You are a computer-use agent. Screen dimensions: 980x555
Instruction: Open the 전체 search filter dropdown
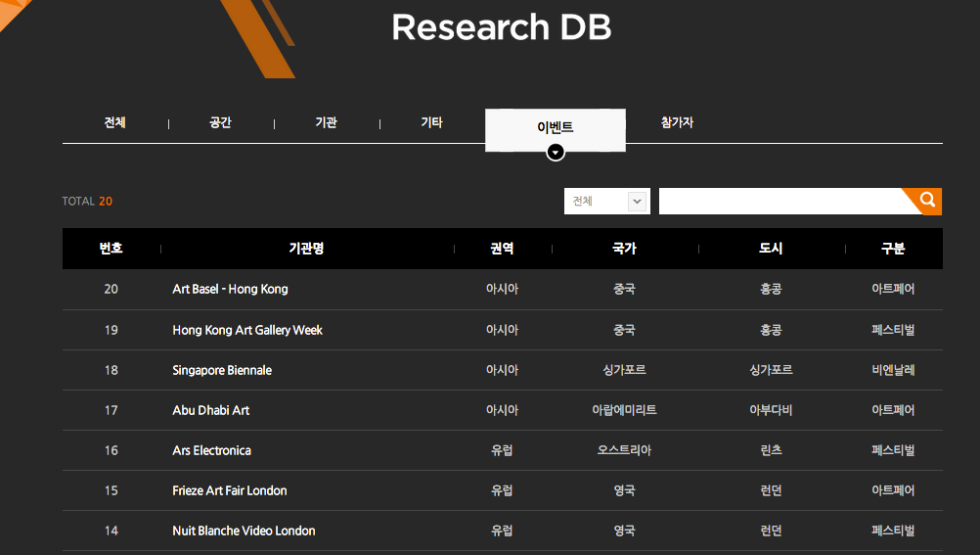(x=606, y=201)
